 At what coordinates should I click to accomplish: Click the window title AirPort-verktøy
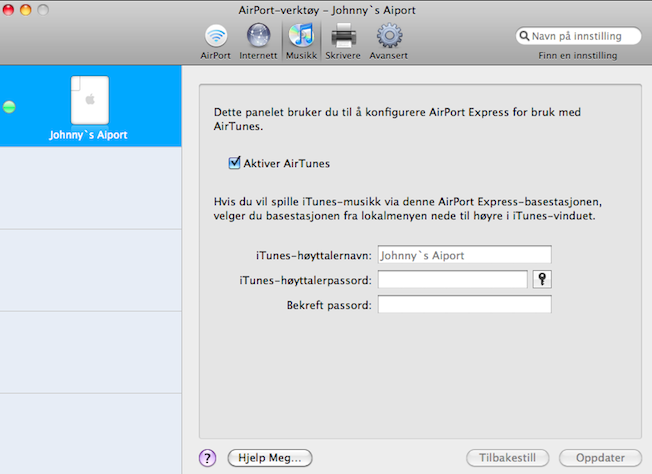click(x=327, y=10)
